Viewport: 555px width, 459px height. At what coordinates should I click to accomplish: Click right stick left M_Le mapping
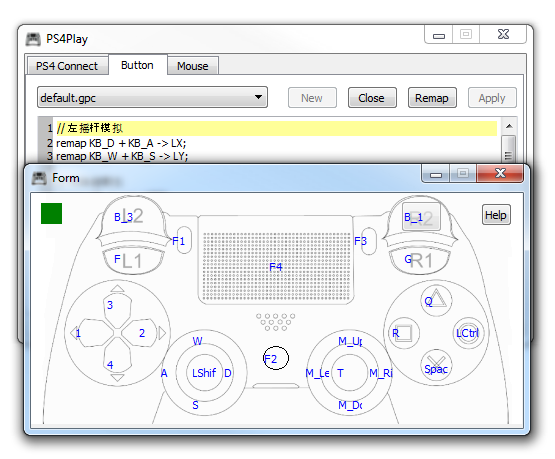click(317, 373)
